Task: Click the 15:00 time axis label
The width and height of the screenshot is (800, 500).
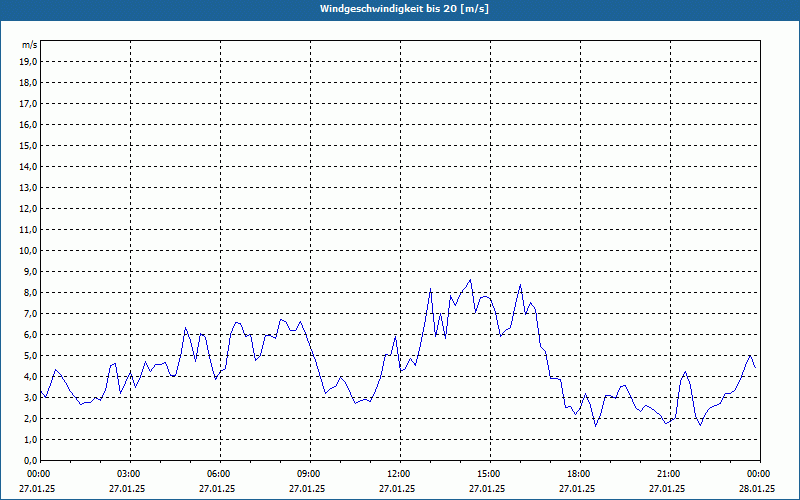Action: [490, 474]
